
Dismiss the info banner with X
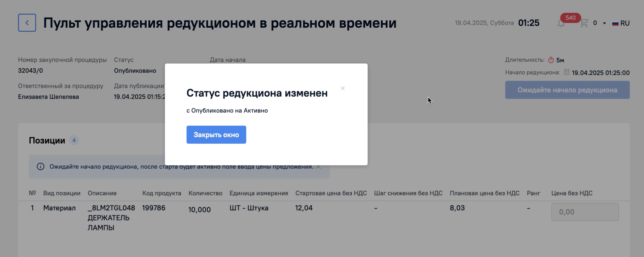coord(318,167)
